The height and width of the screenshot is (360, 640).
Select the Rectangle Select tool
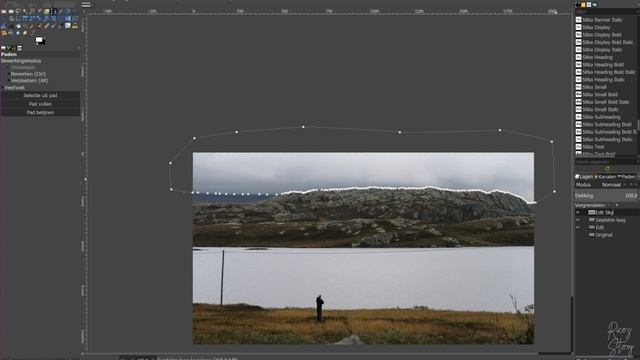point(4,11)
